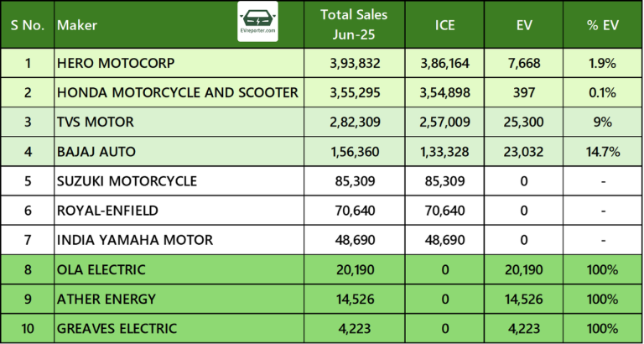Click TVS EV share 9%
The image size is (644, 344).
603,122
